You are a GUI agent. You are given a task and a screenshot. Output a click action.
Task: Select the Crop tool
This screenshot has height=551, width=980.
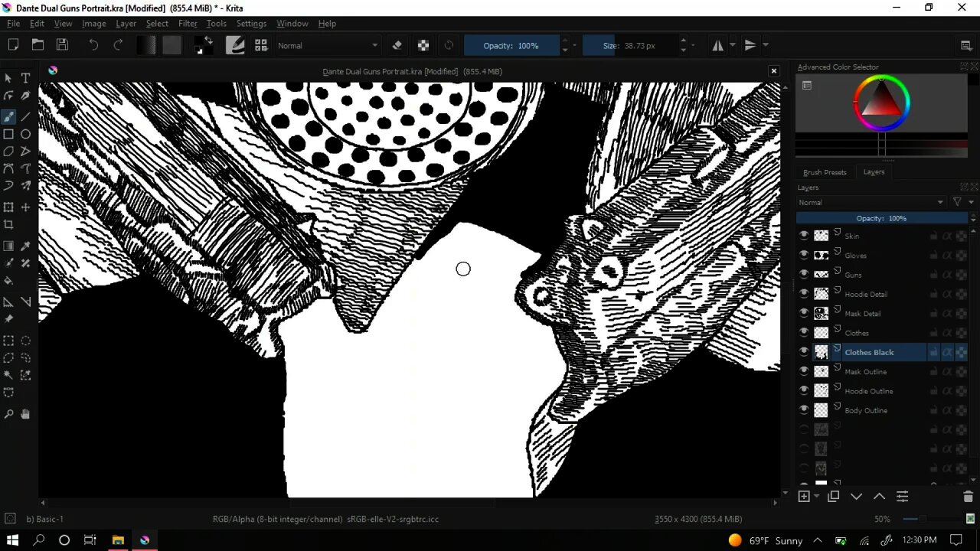[x=8, y=224]
